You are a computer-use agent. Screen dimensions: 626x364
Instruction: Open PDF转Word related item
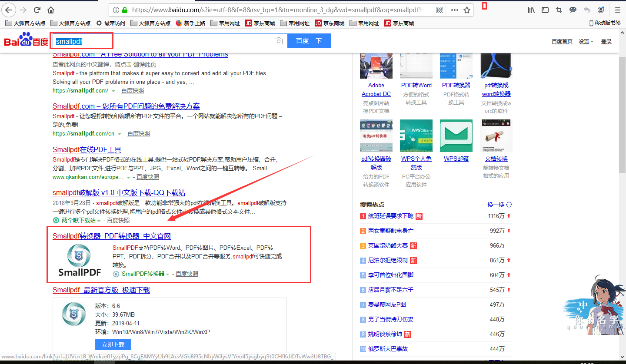coord(416,86)
